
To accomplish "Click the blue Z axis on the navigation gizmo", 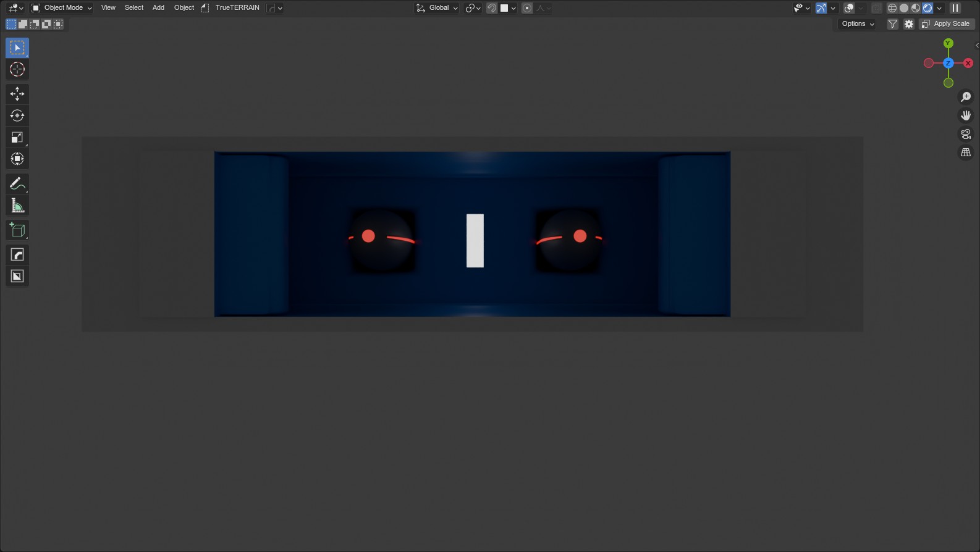I will [x=948, y=63].
